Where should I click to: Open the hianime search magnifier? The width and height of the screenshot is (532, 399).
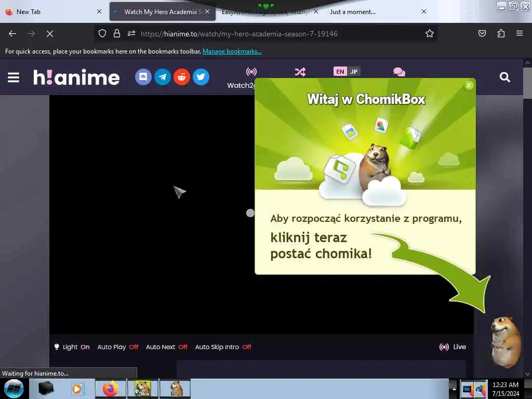tap(505, 77)
